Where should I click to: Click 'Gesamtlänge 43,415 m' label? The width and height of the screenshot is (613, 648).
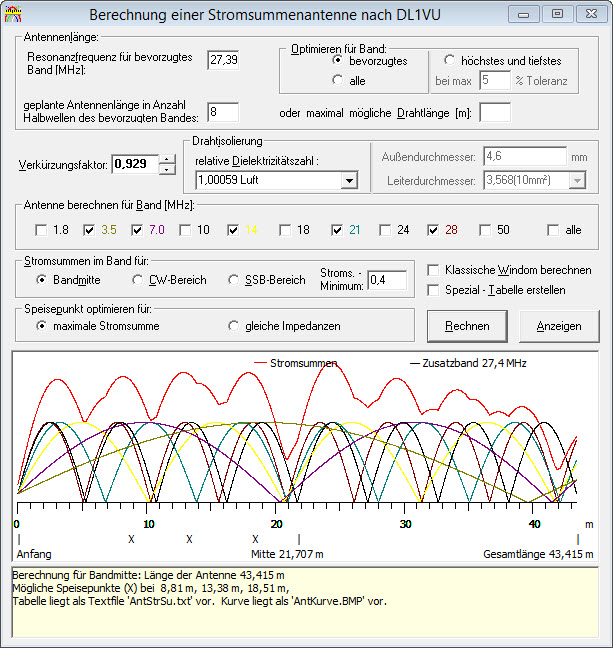pyautogui.click(x=538, y=554)
